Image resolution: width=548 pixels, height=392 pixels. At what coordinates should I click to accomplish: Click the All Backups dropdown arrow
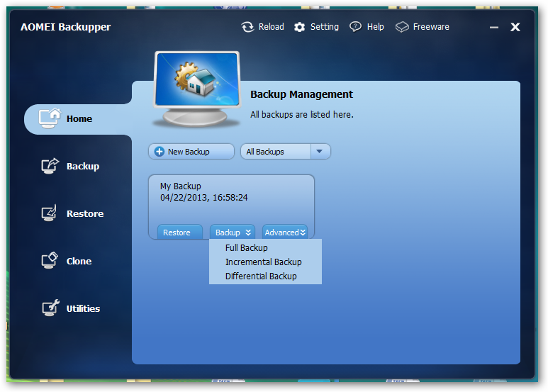[x=320, y=152]
